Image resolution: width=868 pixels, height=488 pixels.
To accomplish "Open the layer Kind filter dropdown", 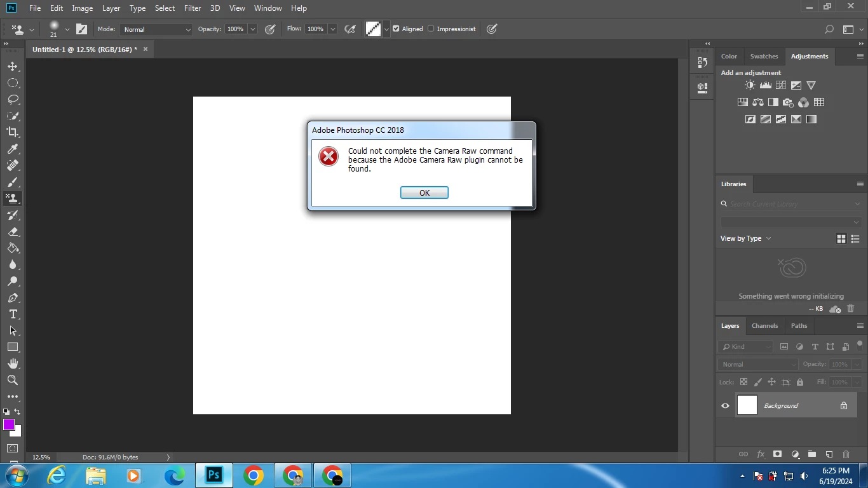I will 745,347.
